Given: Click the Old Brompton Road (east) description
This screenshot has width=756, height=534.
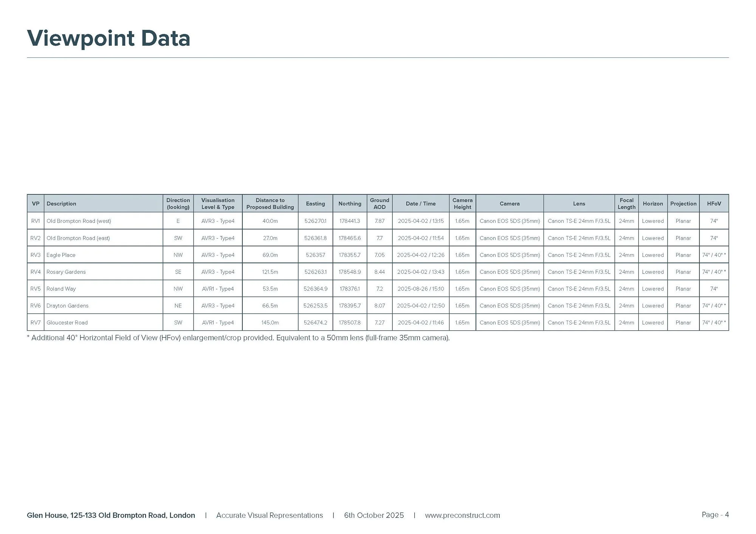Looking at the screenshot, I should [78, 238].
